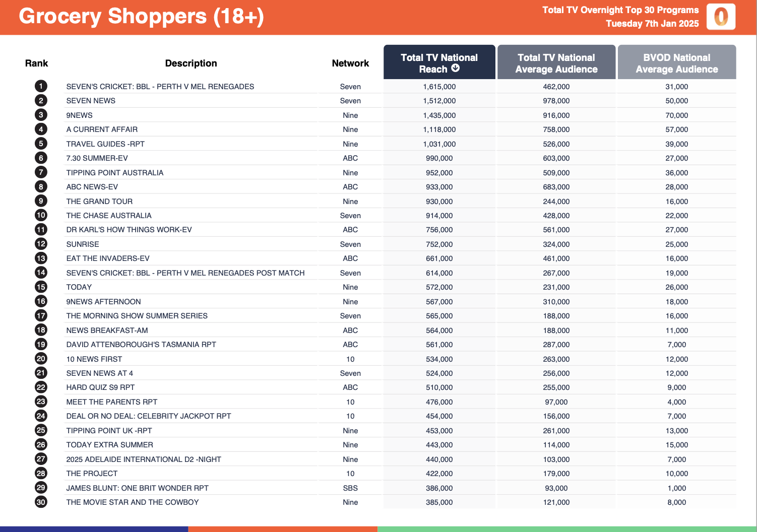757x532 pixels.
Task: Click THE MOVIE STAR AND THE COWBOY
Action: [x=133, y=502]
